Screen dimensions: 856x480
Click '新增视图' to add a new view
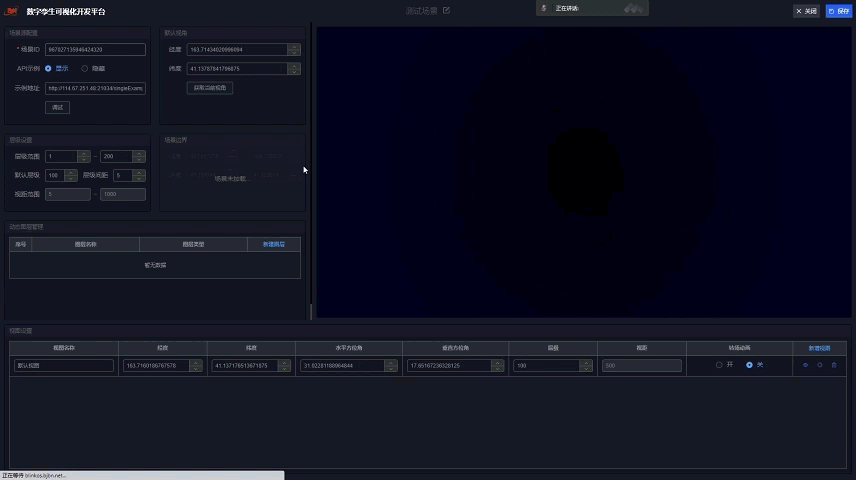coord(819,348)
